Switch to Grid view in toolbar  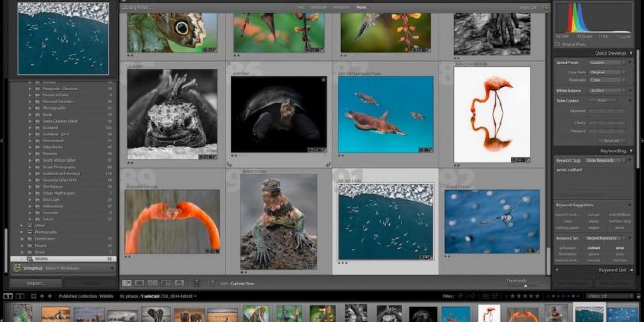point(127,283)
